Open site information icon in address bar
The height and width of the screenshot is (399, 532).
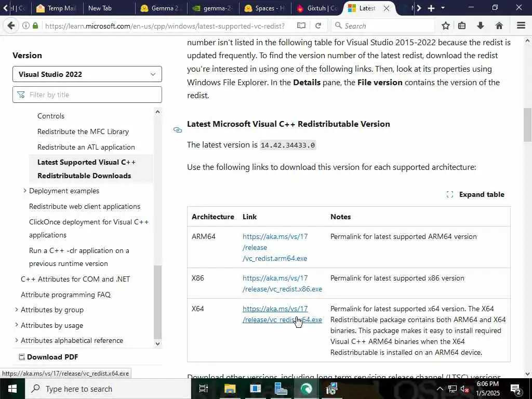(x=26, y=26)
